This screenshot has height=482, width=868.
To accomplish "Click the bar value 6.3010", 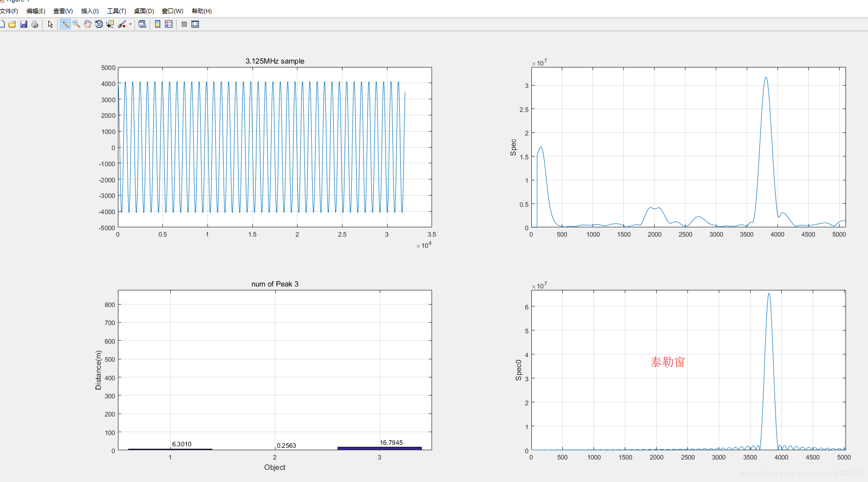I will click(x=182, y=444).
